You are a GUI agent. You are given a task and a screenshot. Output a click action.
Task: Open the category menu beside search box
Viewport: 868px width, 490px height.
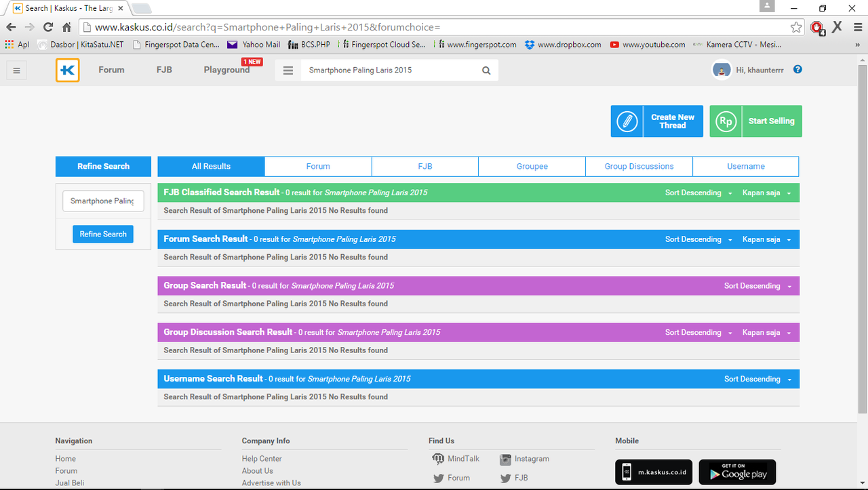288,70
